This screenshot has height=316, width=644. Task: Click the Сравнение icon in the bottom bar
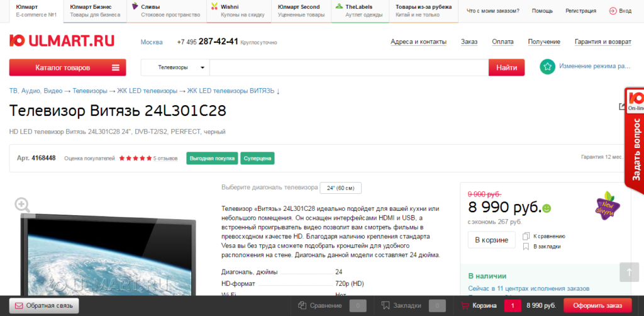pos(303,305)
